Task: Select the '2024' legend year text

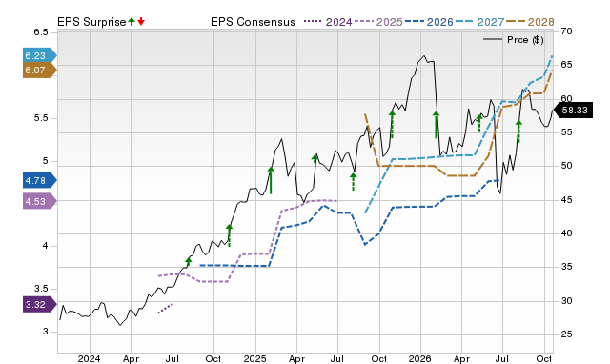Action: pyautogui.click(x=338, y=22)
